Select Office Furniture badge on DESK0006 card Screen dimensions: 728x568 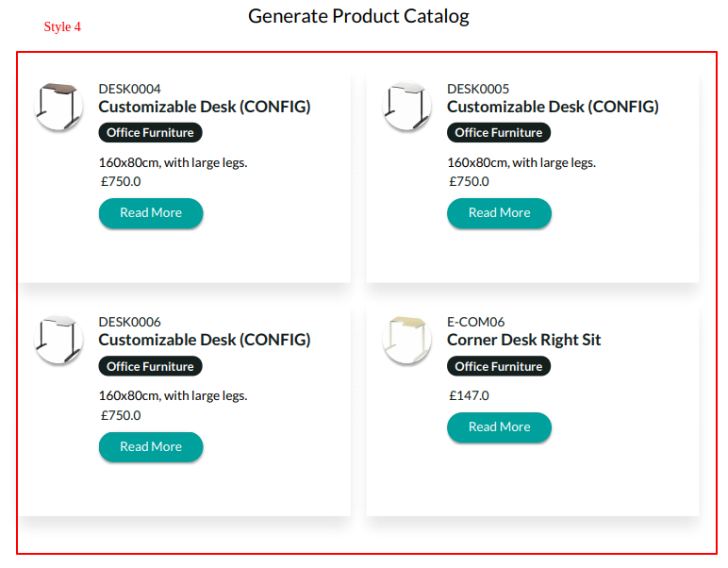pos(150,366)
